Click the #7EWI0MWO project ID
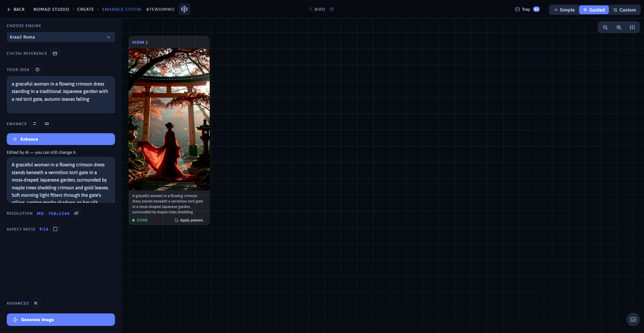 (160, 9)
